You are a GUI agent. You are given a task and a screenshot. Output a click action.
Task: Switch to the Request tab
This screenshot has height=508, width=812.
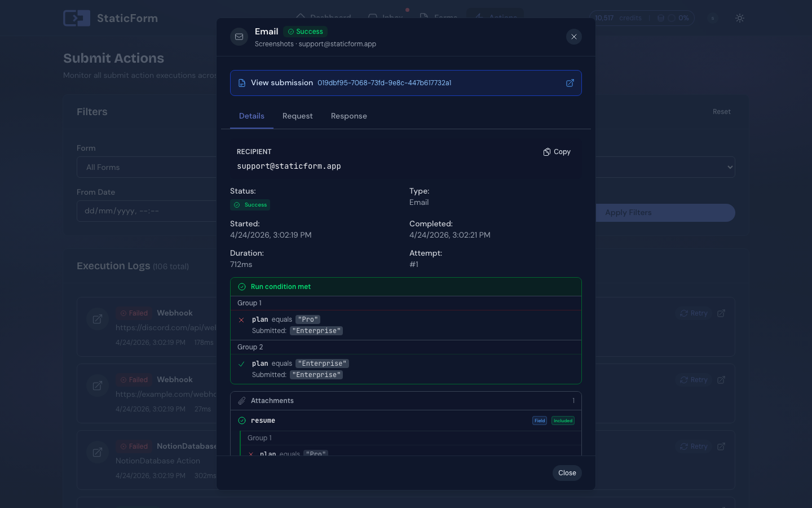[x=298, y=116]
